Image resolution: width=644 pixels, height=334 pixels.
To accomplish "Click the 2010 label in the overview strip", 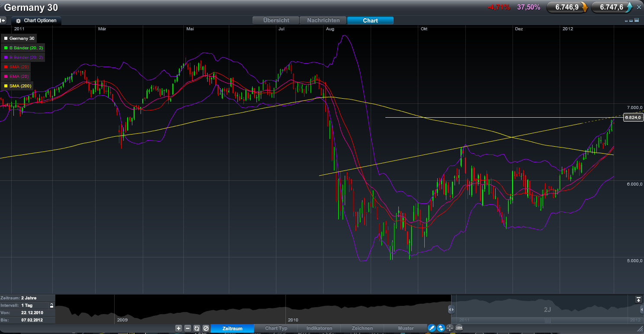I will click(x=293, y=320).
